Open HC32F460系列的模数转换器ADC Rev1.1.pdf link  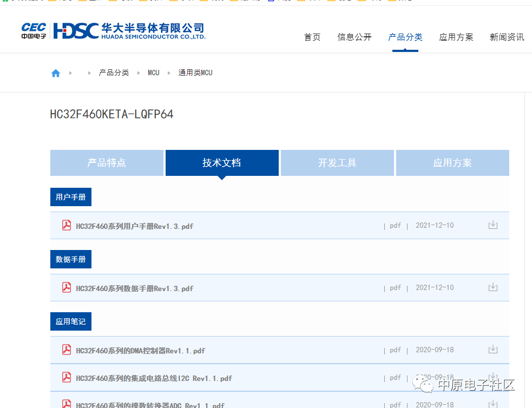[x=150, y=405]
